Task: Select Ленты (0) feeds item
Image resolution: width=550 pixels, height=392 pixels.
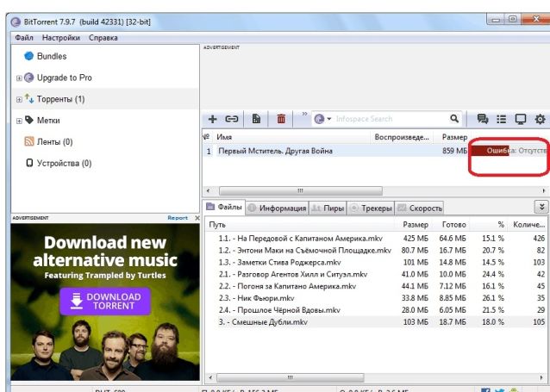Action: coord(54,142)
